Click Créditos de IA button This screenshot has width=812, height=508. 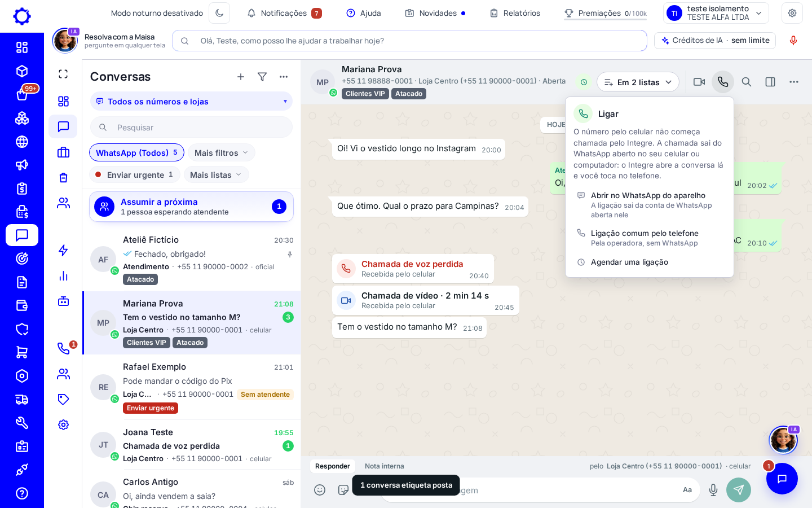pyautogui.click(x=715, y=41)
